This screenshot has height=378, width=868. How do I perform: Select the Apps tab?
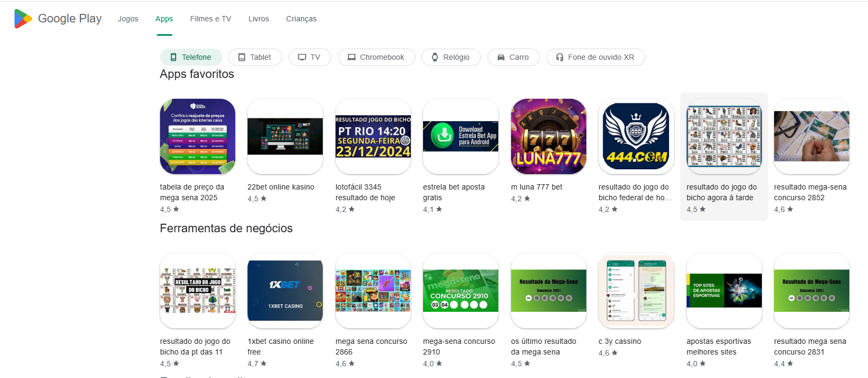(164, 19)
